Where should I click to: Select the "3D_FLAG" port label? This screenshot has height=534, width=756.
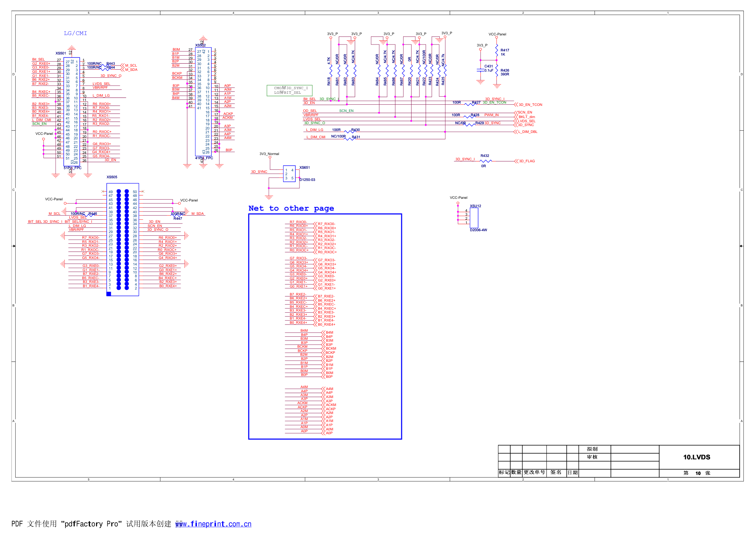point(527,161)
